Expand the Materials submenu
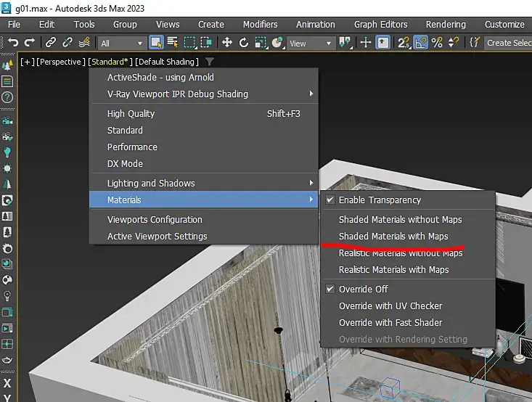Viewport: 532px width, 402px height. point(203,200)
